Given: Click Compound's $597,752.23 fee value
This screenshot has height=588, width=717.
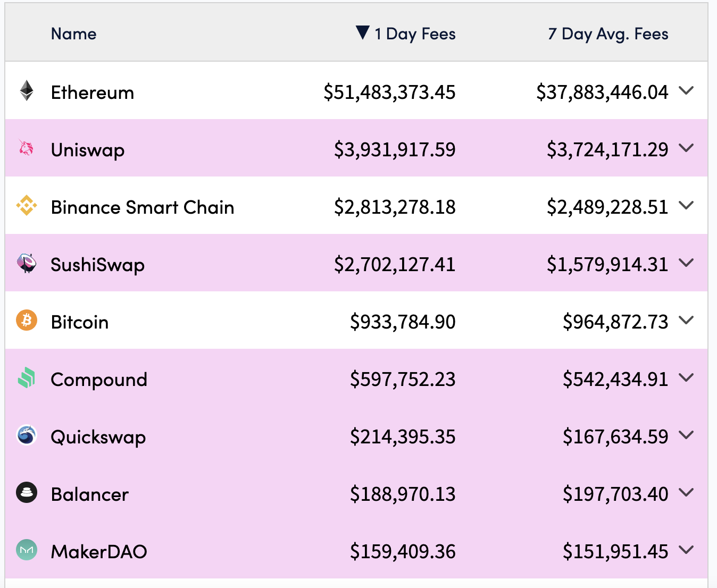Looking at the screenshot, I should click(403, 380).
